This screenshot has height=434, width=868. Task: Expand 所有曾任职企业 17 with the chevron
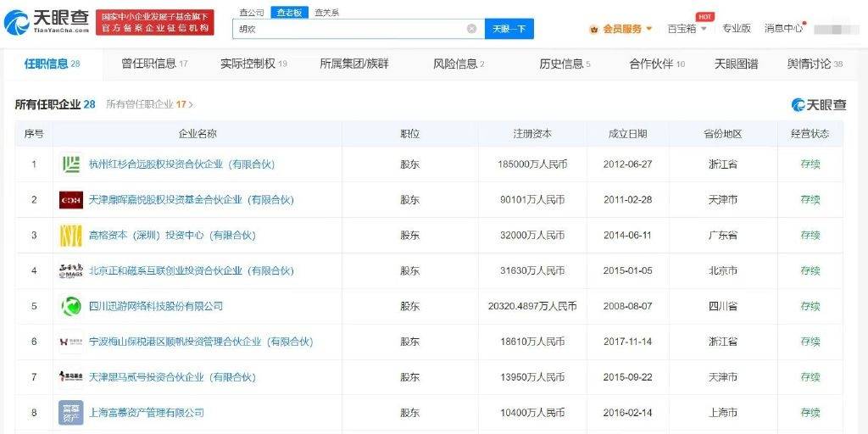coord(191,104)
